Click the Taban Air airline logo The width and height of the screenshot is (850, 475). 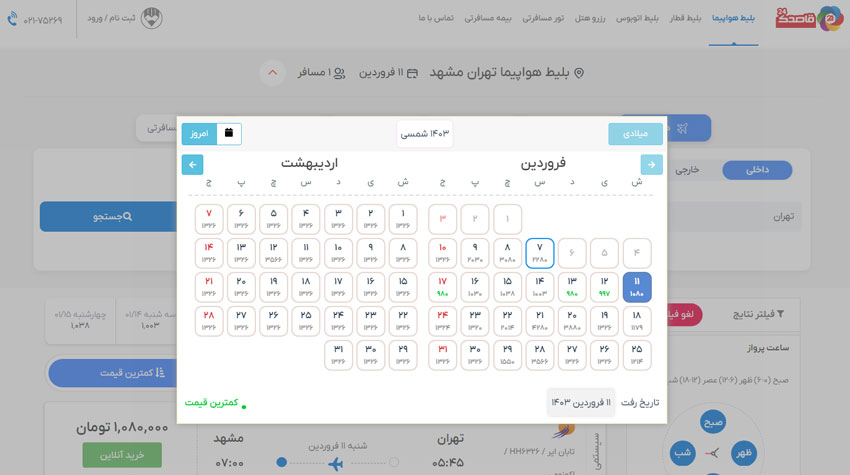565,432
